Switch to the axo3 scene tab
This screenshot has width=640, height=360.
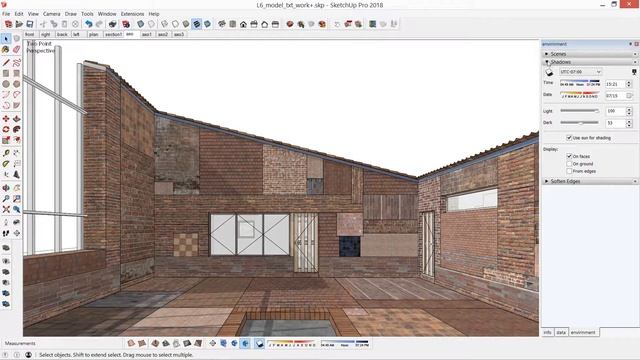[179, 34]
